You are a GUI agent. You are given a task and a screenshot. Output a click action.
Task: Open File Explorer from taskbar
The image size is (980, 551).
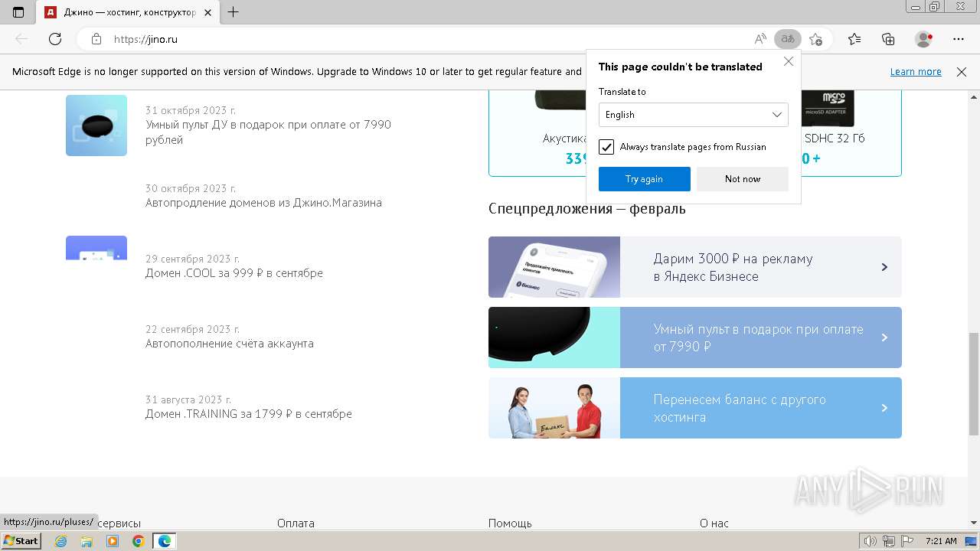(87, 541)
